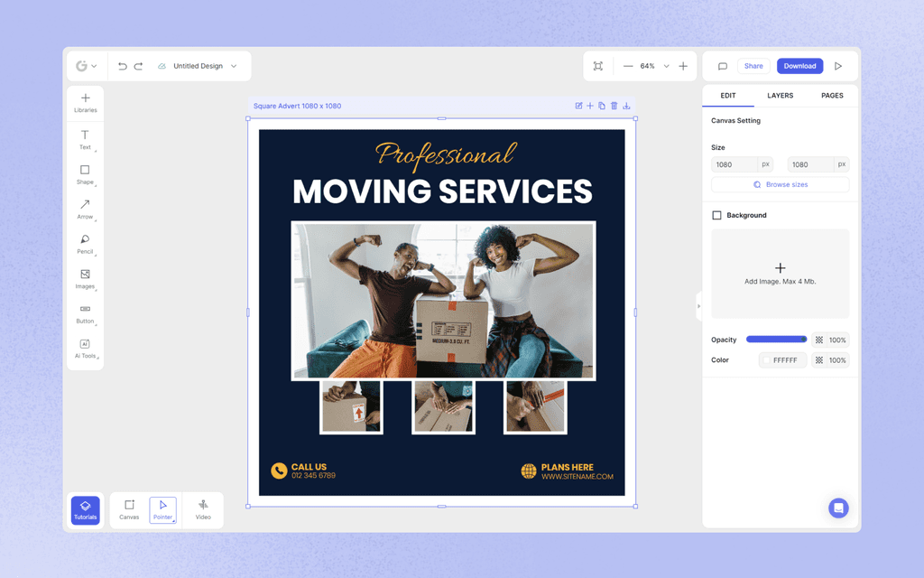Delete the Square Advert page

[614, 106]
